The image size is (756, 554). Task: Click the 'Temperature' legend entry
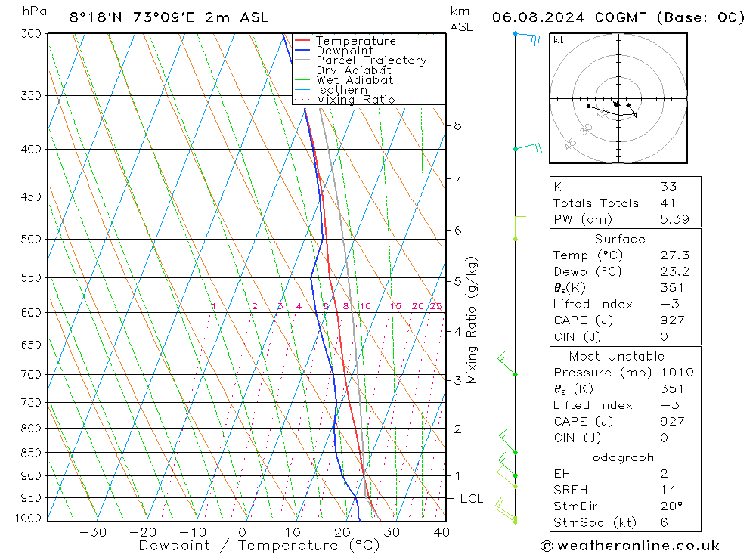coord(356,41)
